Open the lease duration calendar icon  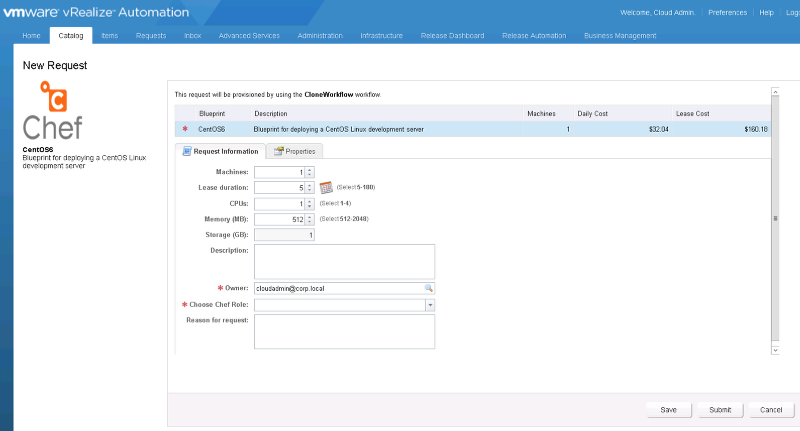click(x=325, y=187)
